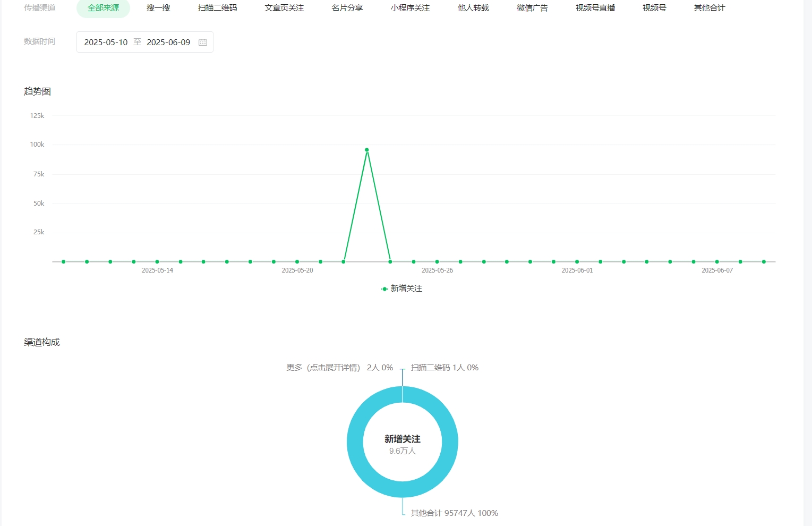This screenshot has width=812, height=526.
Task: Show data for 他人转载 channel
Action: click(473, 8)
